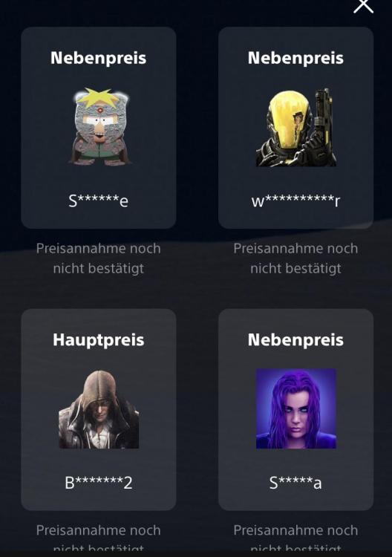Click the Butters paladin avatar
The width and height of the screenshot is (392, 557).
[x=99, y=127]
